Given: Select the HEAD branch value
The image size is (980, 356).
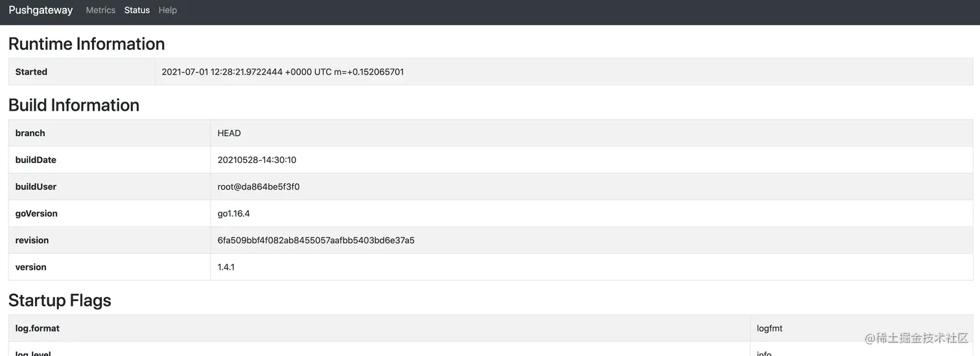Looking at the screenshot, I should coord(229,133).
